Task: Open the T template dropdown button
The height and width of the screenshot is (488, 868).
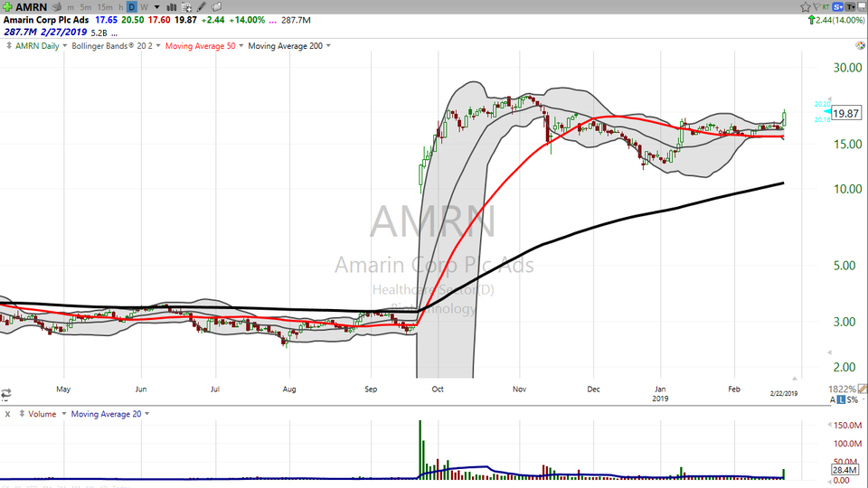Action: pos(850,7)
